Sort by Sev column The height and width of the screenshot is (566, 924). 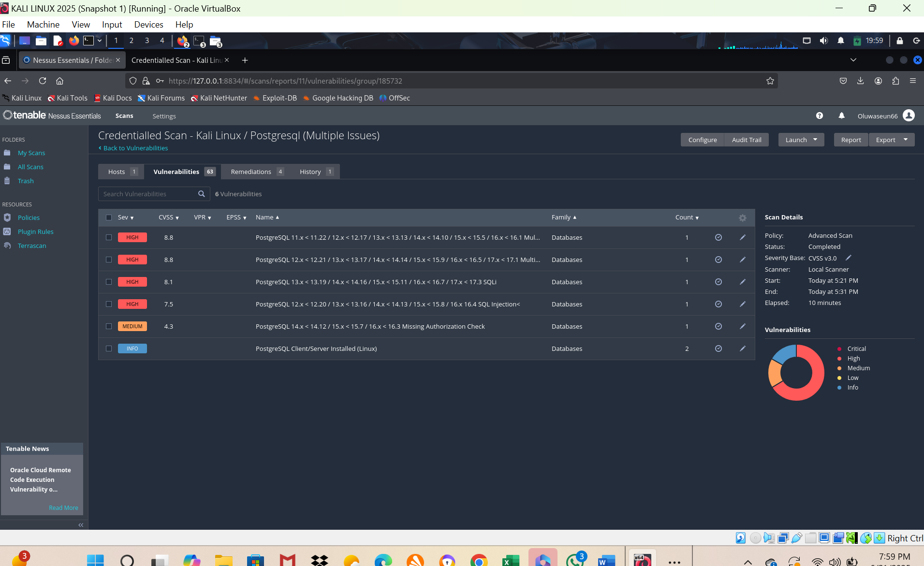point(126,218)
